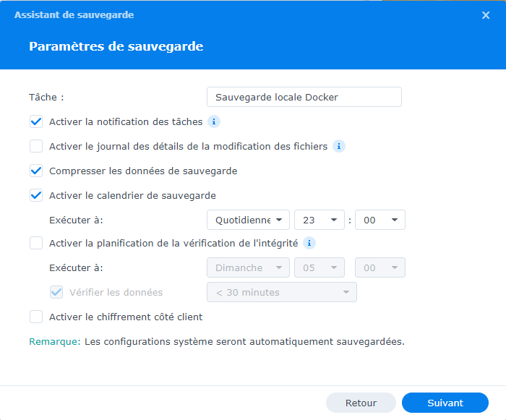Click the info icon beside task notification
The height and width of the screenshot is (420, 506).
coord(214,121)
